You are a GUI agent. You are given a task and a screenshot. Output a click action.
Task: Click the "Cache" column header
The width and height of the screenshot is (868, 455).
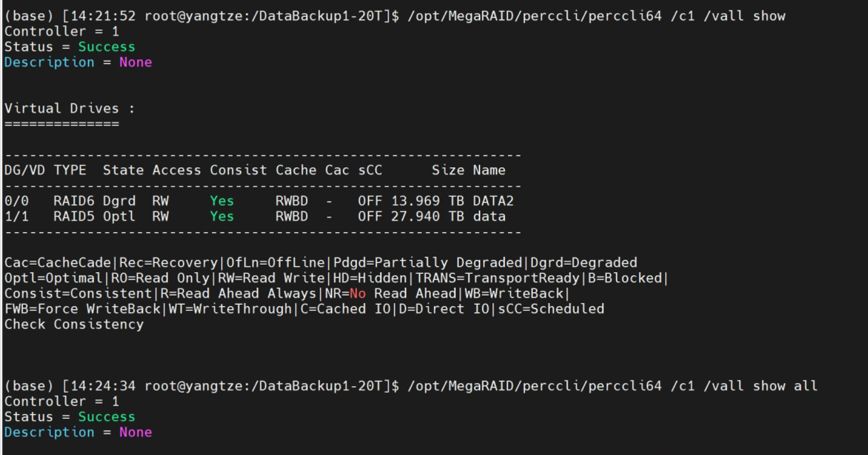(x=296, y=170)
